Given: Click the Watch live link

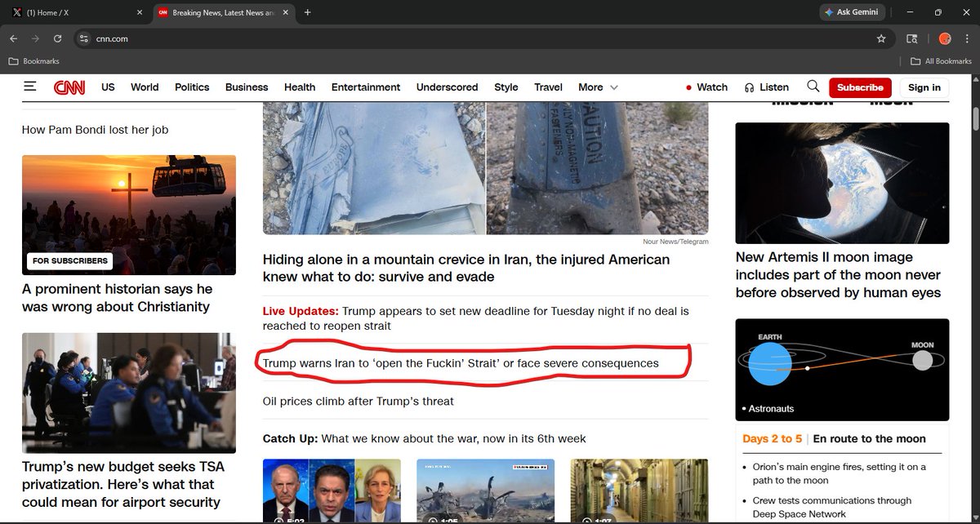Looking at the screenshot, I should click(x=706, y=87).
